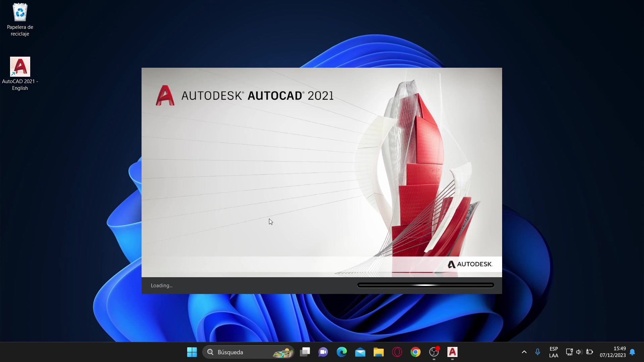
Task: Open the Mail app in taskbar
Action: (x=360, y=352)
